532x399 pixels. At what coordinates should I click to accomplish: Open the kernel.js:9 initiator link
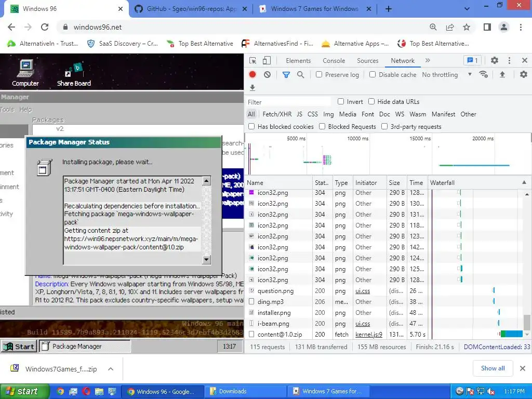[x=368, y=335]
